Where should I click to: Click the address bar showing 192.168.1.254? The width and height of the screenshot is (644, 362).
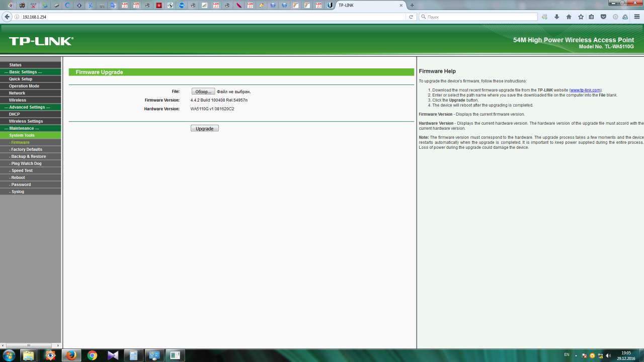tap(214, 17)
